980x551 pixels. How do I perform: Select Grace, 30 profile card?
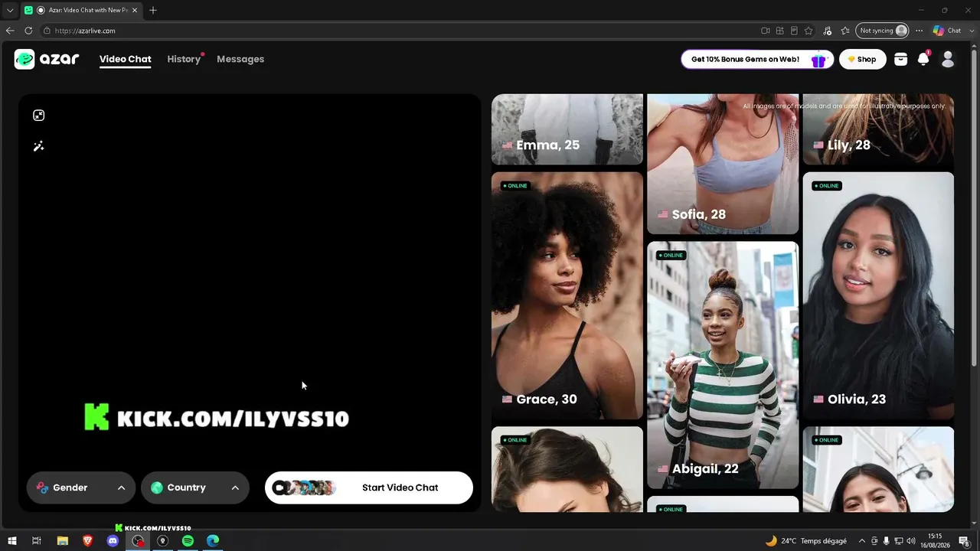click(567, 295)
